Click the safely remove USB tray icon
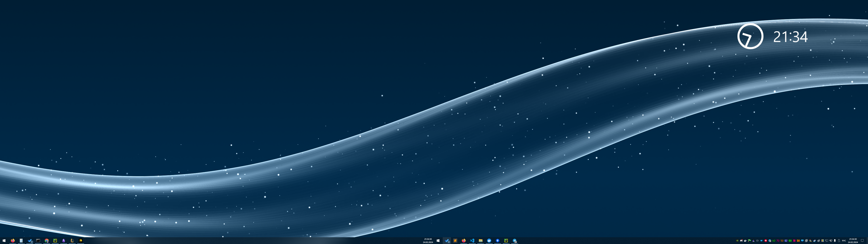868x244 pixels. pos(839,241)
